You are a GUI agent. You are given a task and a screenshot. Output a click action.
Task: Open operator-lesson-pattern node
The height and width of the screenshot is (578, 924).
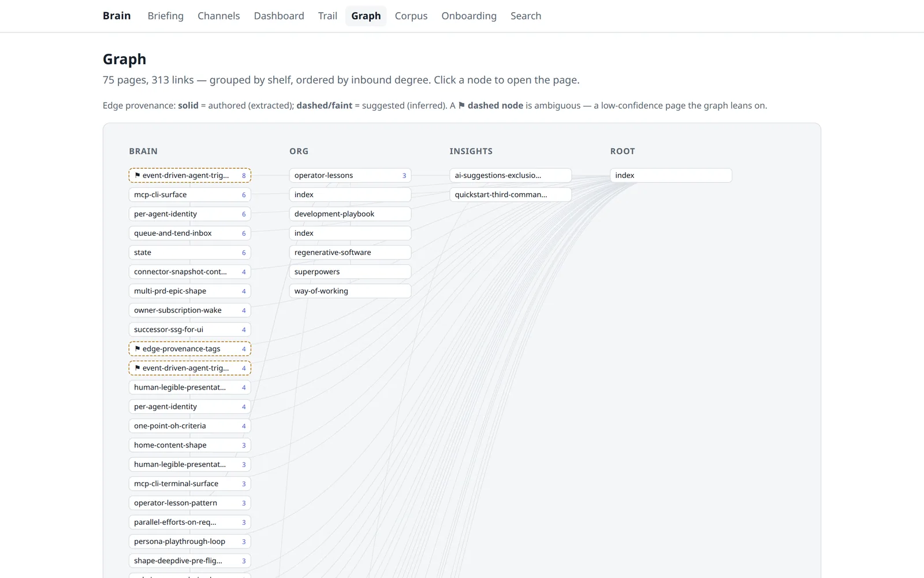(190, 503)
